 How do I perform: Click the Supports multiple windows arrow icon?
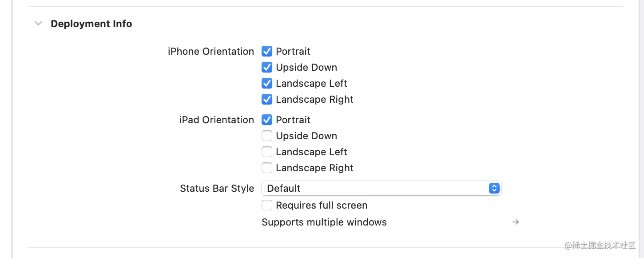[515, 222]
